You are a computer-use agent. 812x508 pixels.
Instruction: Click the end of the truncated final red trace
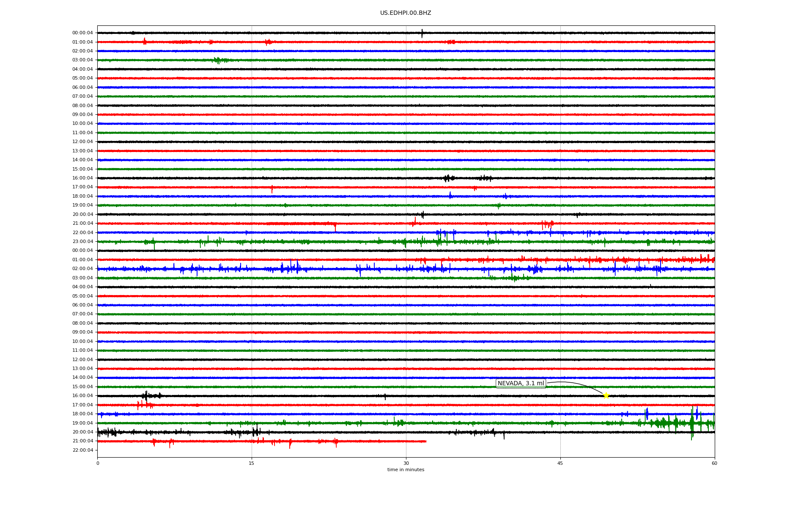pos(425,441)
